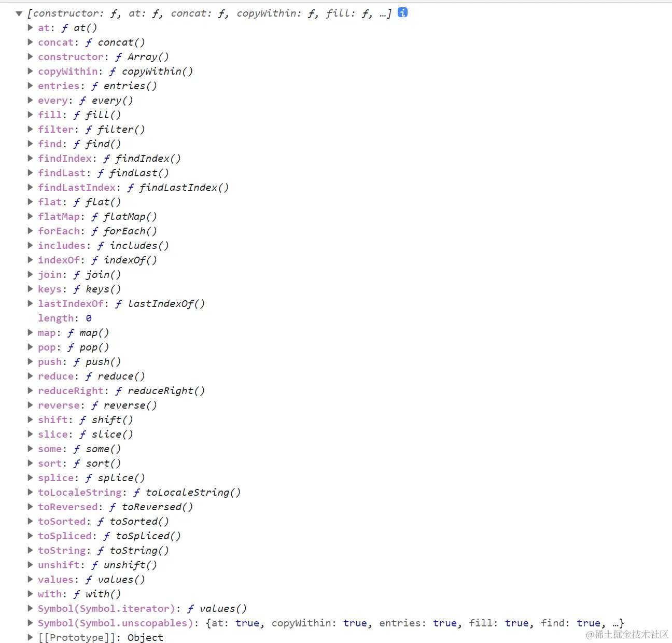This screenshot has width=672, height=643.
Task: Expand the forEach method entry
Action: [30, 231]
